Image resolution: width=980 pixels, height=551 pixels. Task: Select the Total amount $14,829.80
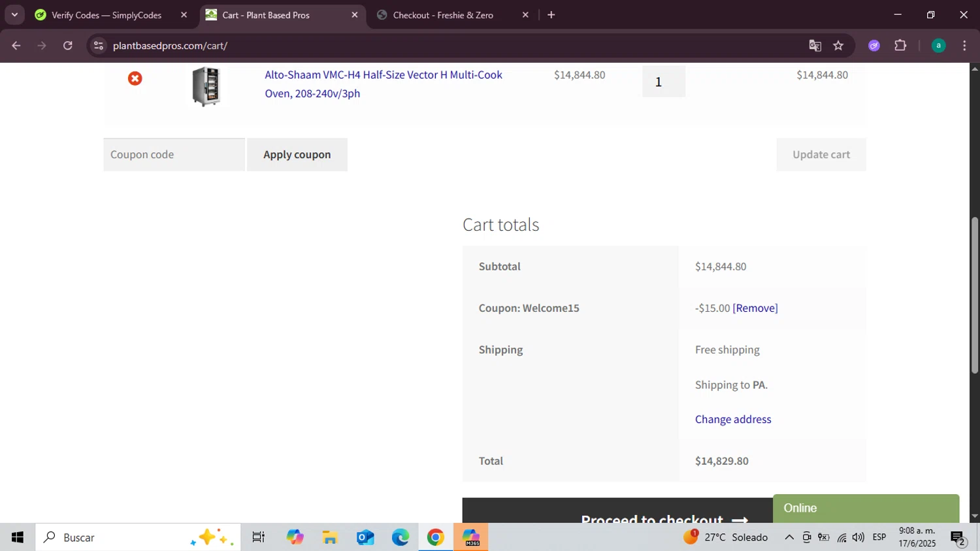722,461
